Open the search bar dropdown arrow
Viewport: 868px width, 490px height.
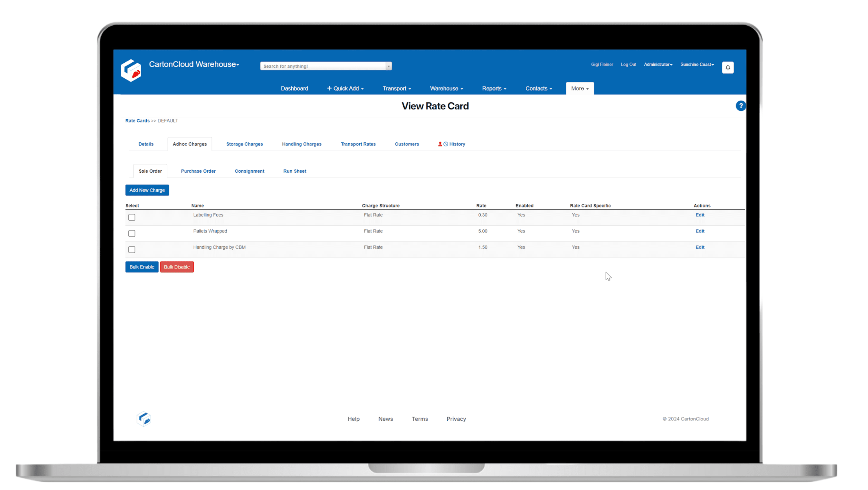pyautogui.click(x=389, y=66)
